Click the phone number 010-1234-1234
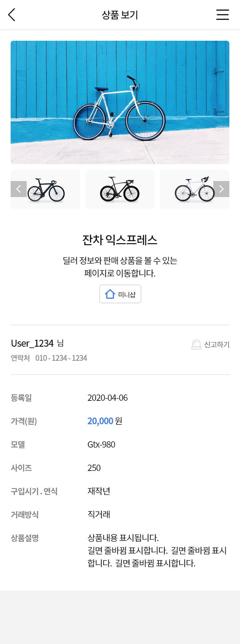 click(x=61, y=358)
